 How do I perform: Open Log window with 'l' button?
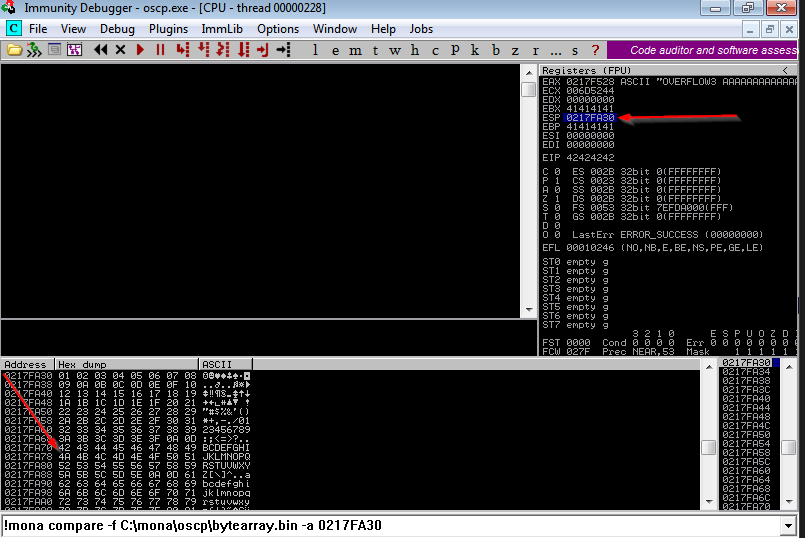[x=315, y=50]
